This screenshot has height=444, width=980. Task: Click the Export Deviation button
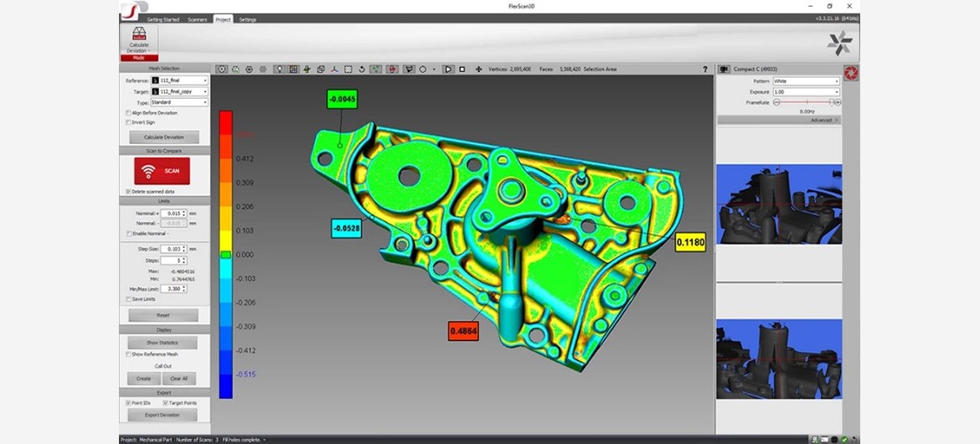[x=163, y=415]
